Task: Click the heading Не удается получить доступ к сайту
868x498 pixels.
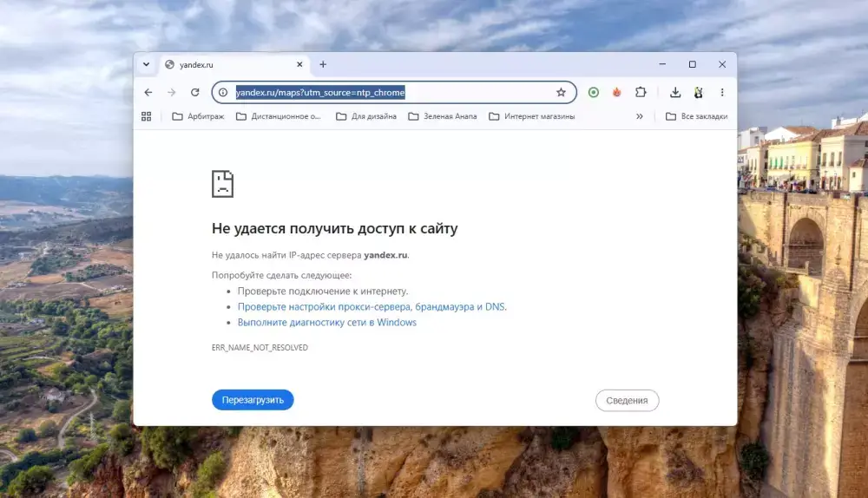Action: pyautogui.click(x=334, y=228)
